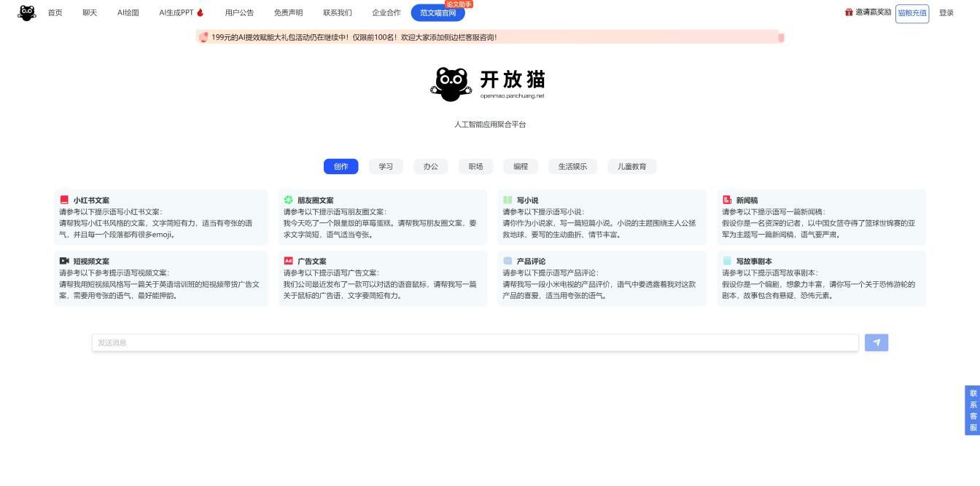Click the teal icon of 写故事剧本
This screenshot has width=980, height=486.
(727, 261)
